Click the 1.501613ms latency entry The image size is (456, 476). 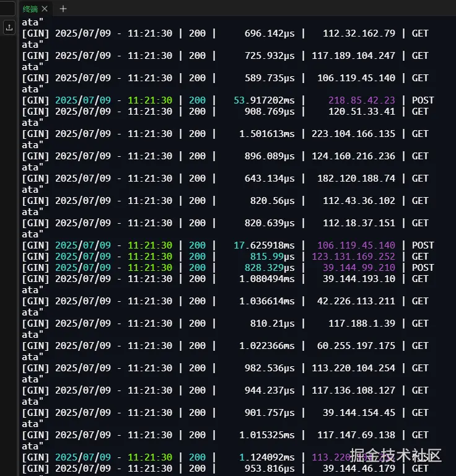267,134
